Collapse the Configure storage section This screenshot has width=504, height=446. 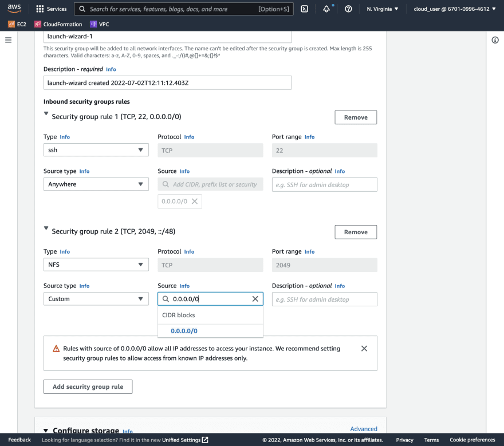click(46, 430)
